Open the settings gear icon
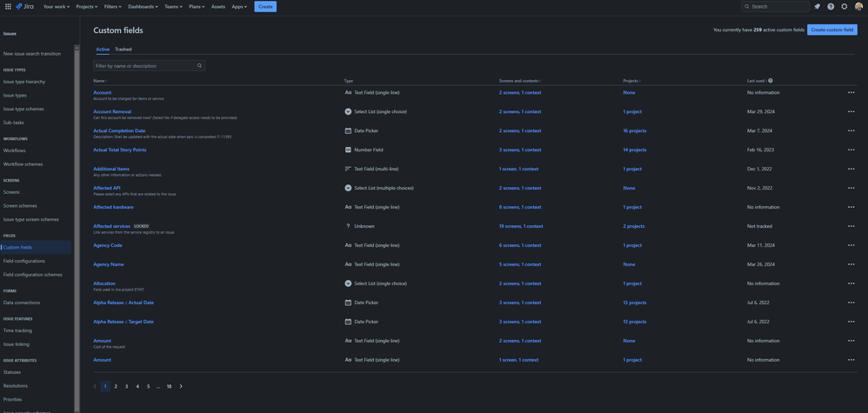Screen dimensions: 868x413 point(845,7)
